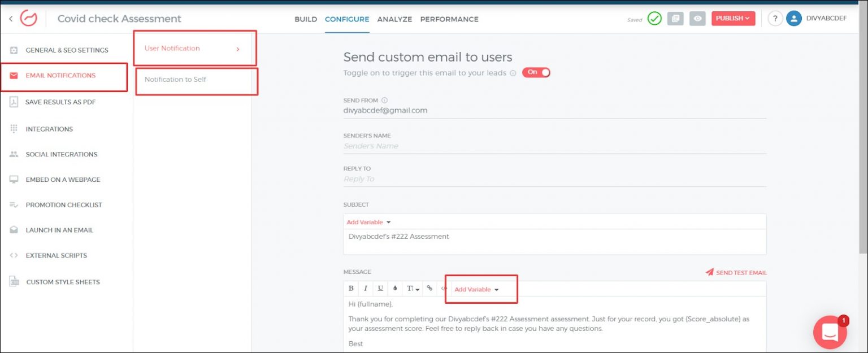This screenshot has height=353, width=868.
Task: Open the Build tab
Action: coord(306,19)
